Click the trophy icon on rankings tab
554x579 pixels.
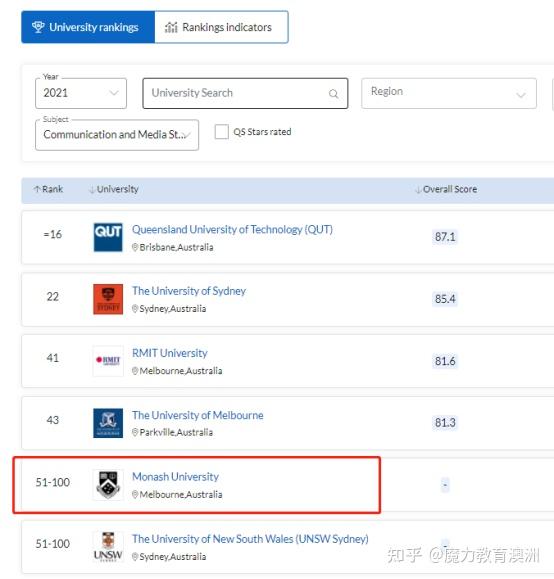pyautogui.click(x=38, y=27)
